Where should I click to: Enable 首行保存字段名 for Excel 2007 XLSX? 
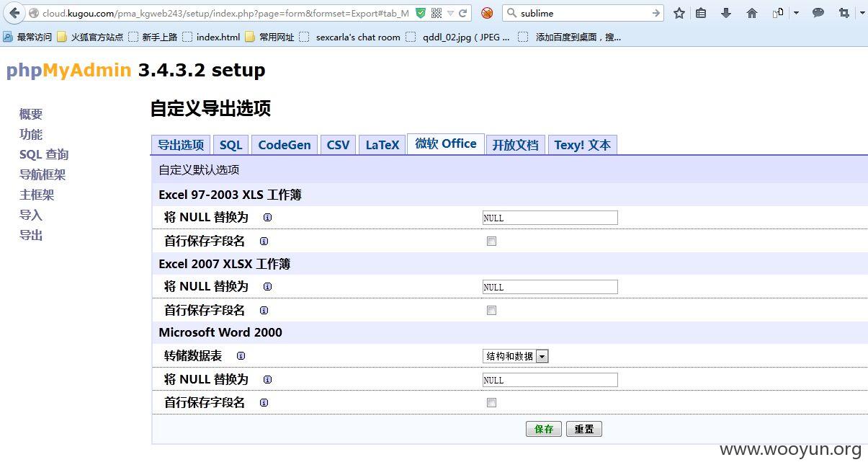point(491,311)
